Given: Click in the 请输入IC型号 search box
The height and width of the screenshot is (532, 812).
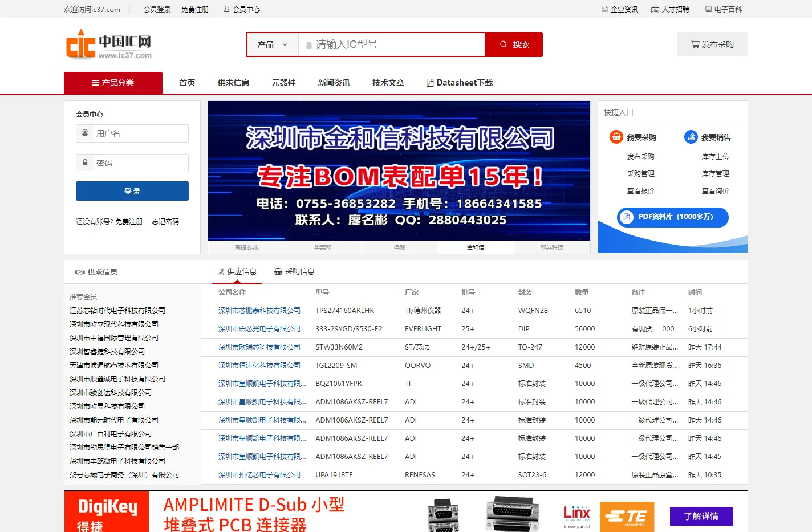Looking at the screenshot, I should click(x=392, y=44).
